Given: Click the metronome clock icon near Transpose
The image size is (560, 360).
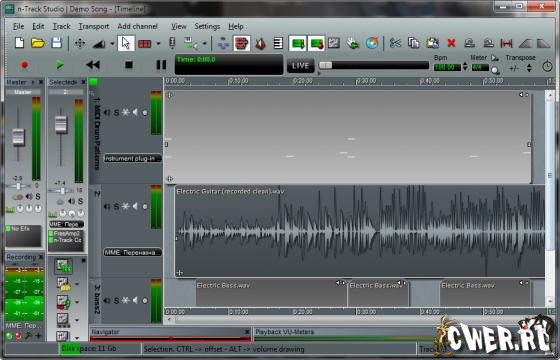Looking at the screenshot, I should click(547, 66).
